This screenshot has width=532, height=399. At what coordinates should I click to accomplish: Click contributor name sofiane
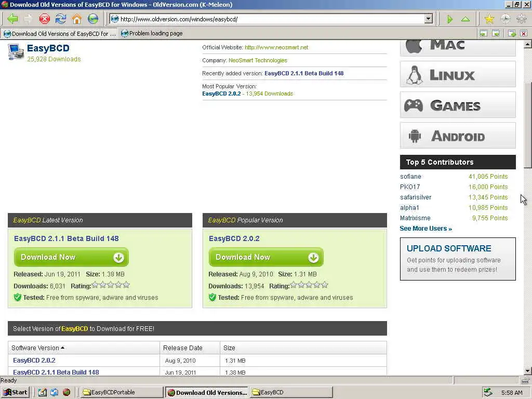click(x=410, y=177)
